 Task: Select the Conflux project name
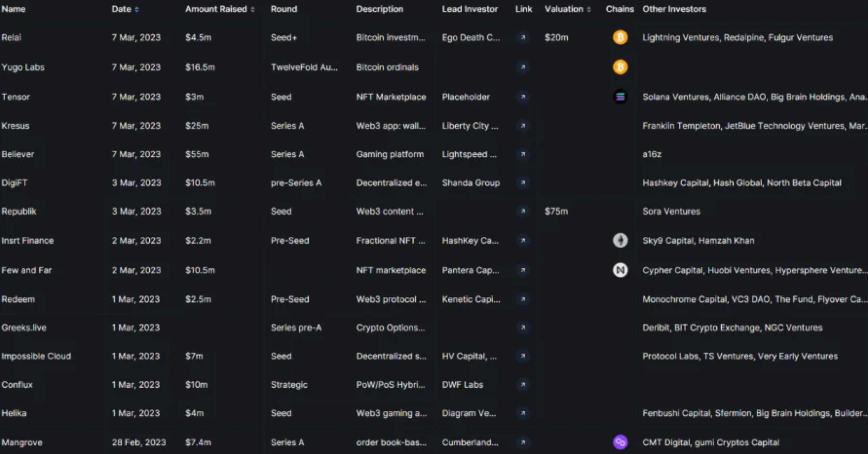pos(17,384)
